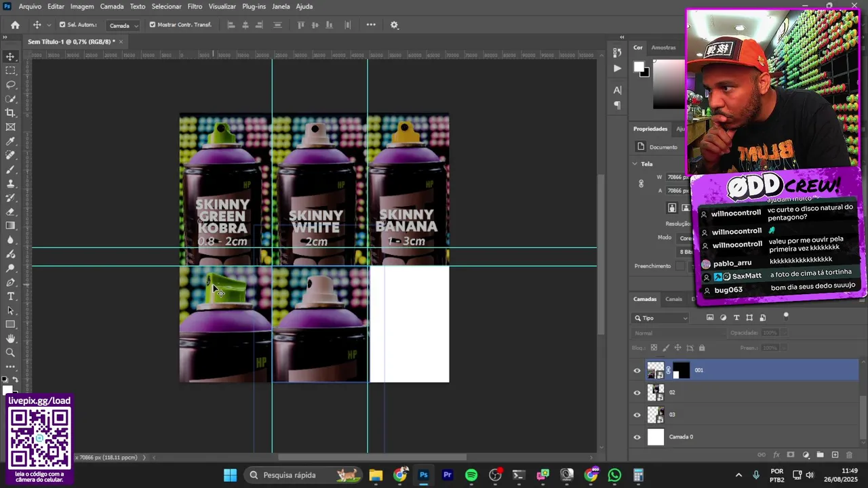Select the Lasso tool
Viewport: 868px width, 488px height.
10,85
